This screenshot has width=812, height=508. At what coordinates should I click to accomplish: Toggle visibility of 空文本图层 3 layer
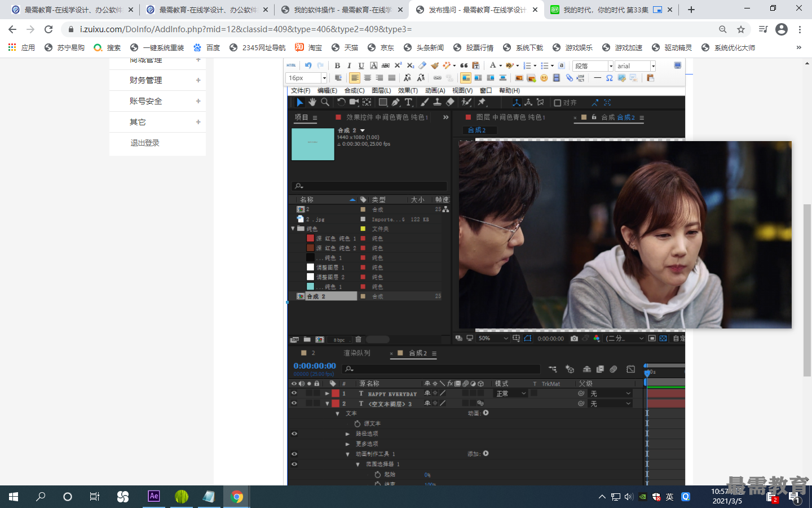tap(294, 404)
